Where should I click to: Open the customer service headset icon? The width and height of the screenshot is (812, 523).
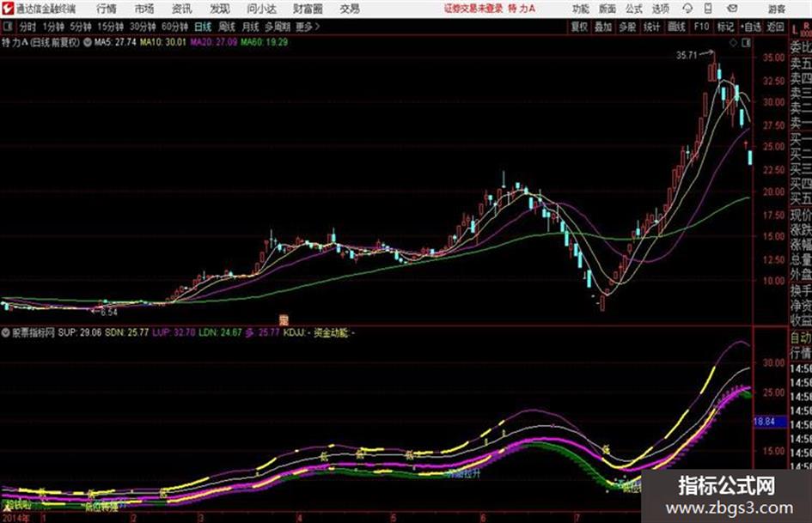coord(687,9)
